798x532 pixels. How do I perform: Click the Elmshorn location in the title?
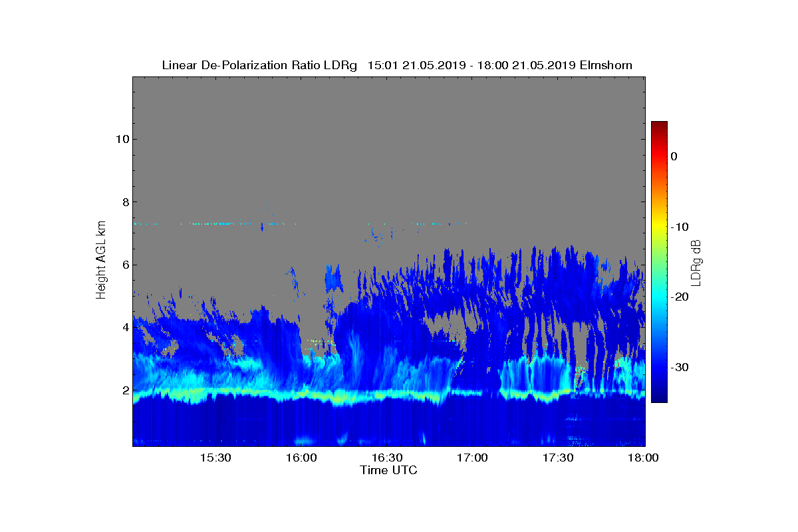606,65
